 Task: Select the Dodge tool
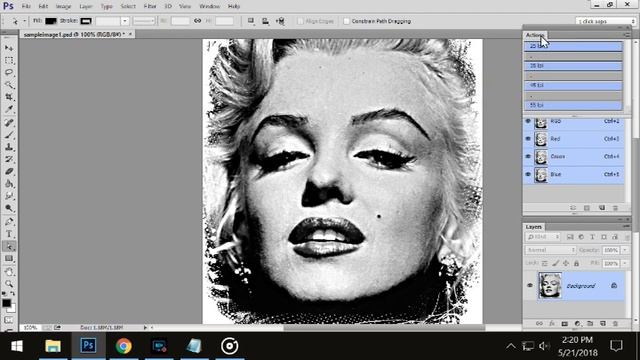pos(9,208)
